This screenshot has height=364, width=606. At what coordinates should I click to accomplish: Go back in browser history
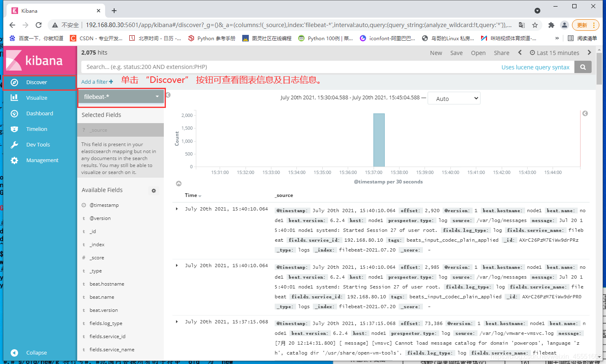tap(12, 25)
